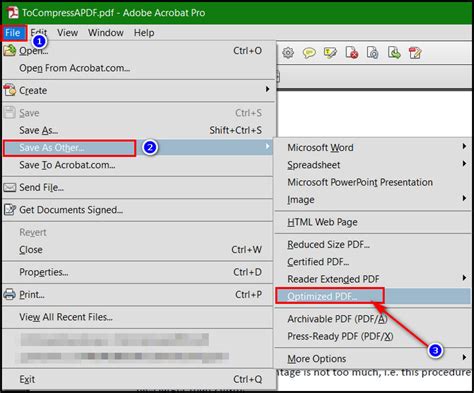Select Close from the File menu
The width and height of the screenshot is (474, 393).
139,250
